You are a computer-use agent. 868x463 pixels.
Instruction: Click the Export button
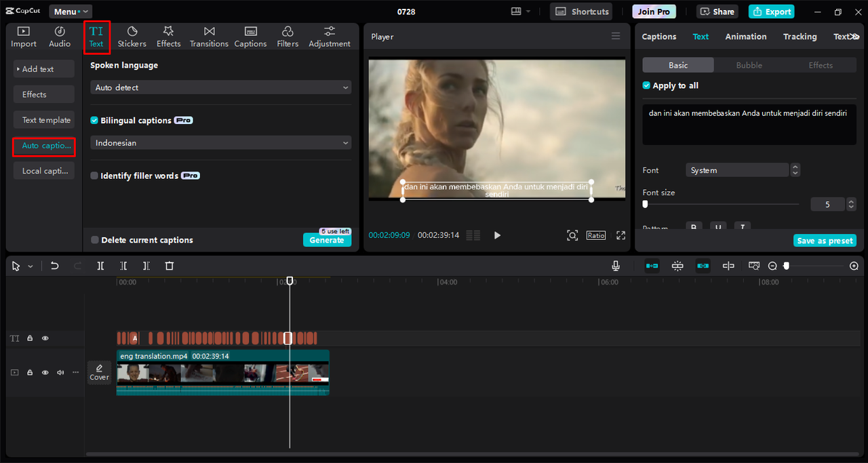pyautogui.click(x=772, y=12)
